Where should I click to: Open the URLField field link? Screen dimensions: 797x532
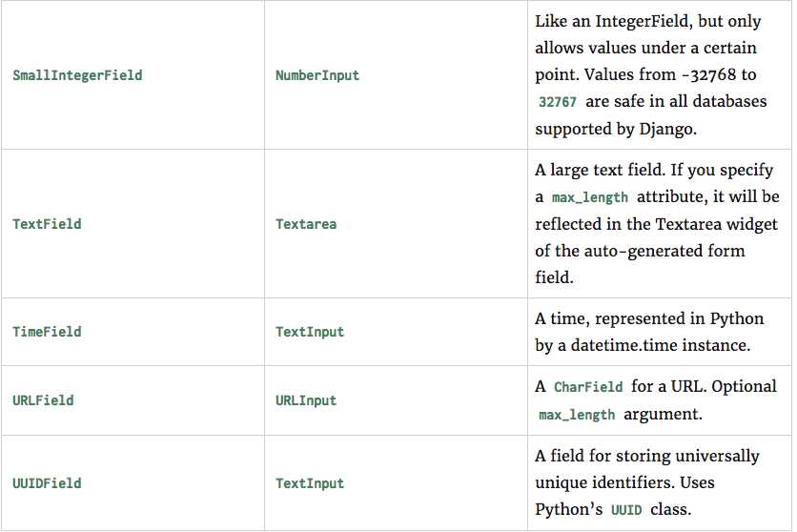tap(43, 400)
